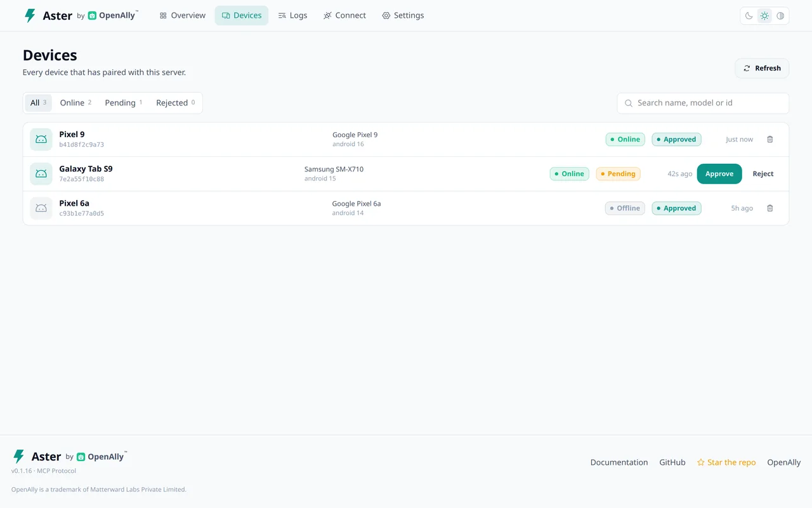Delete the Pixel 9 device with trash icon
Screen dimensions: 812x508
click(770, 140)
